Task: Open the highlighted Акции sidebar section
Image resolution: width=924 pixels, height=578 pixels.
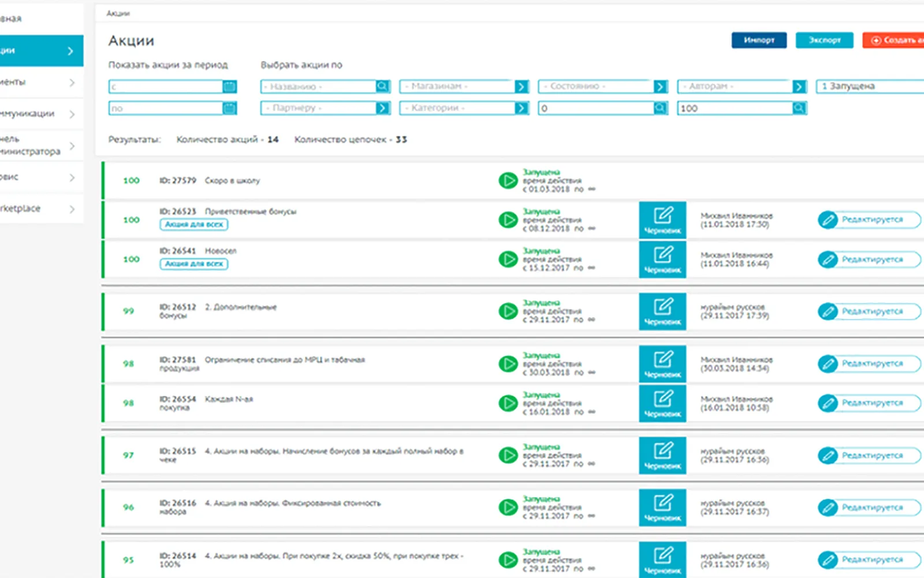Action: click(x=42, y=51)
